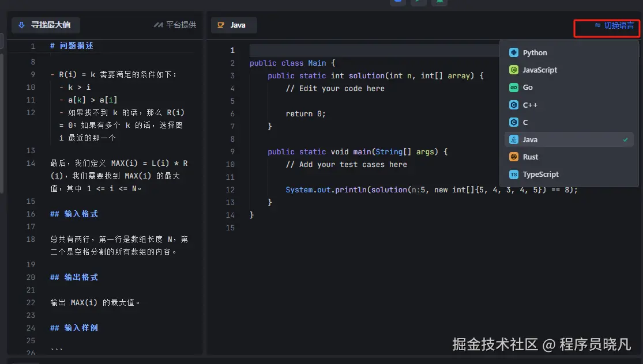Click the line '- k > i'
Image resolution: width=643 pixels, height=364 pixels.
click(x=75, y=87)
